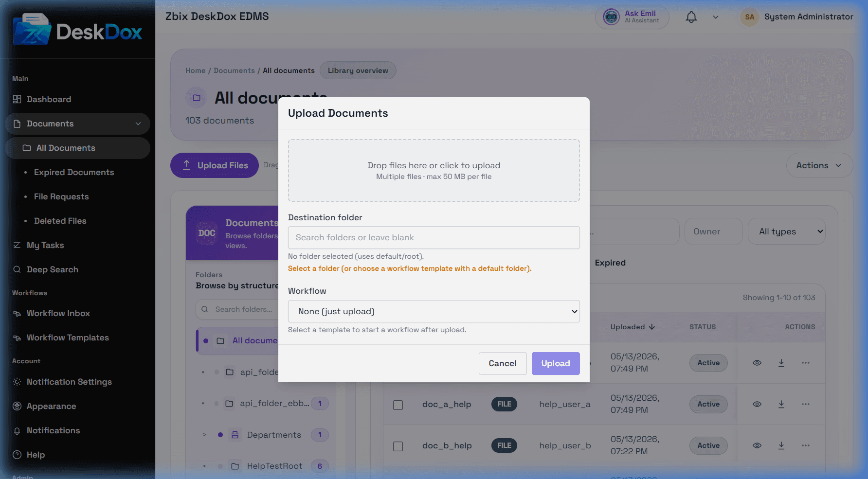The width and height of the screenshot is (868, 479).
Task: Click the Notification Settings gear icon
Action: [x=17, y=382]
